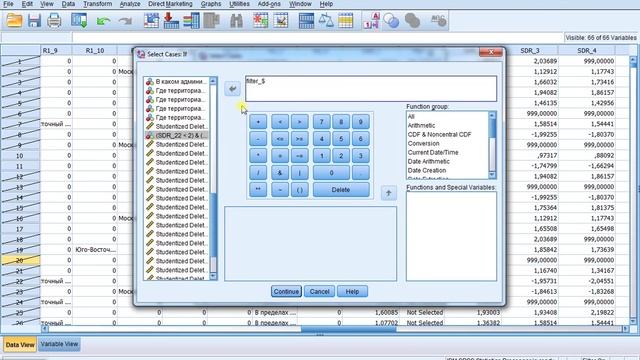Insert parentheses using the ( ) keypad button

(x=300, y=190)
